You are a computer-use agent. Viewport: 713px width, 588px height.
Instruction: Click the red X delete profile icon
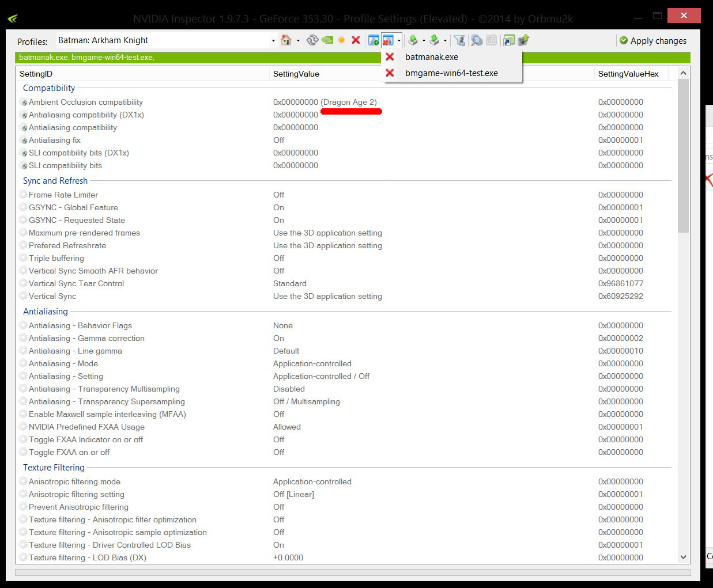pos(356,40)
